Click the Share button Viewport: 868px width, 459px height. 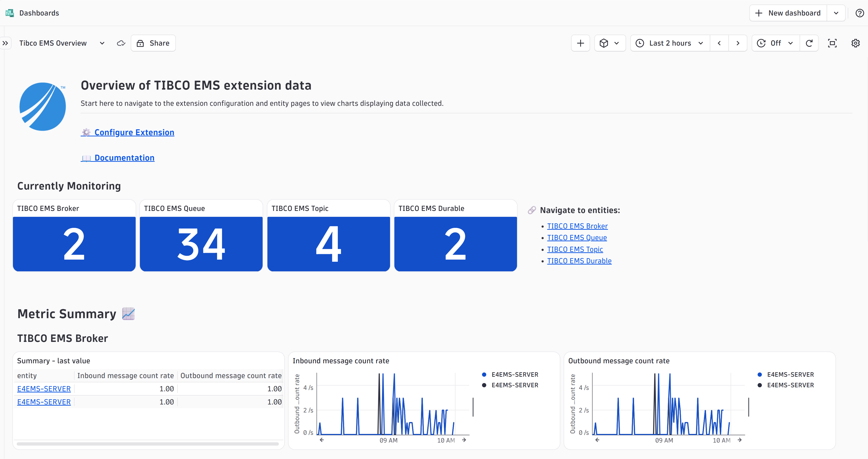[153, 43]
